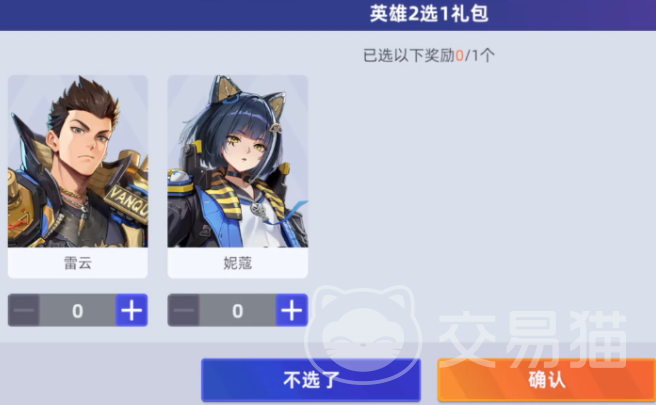Image resolution: width=656 pixels, height=405 pixels.
Task: Click the 雷云 name label
Action: tap(78, 263)
